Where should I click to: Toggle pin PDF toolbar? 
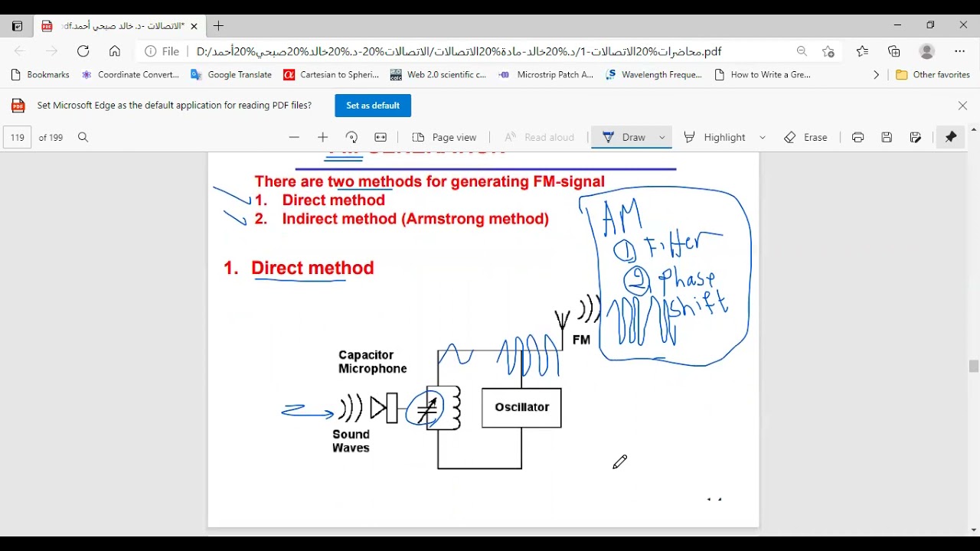click(951, 138)
